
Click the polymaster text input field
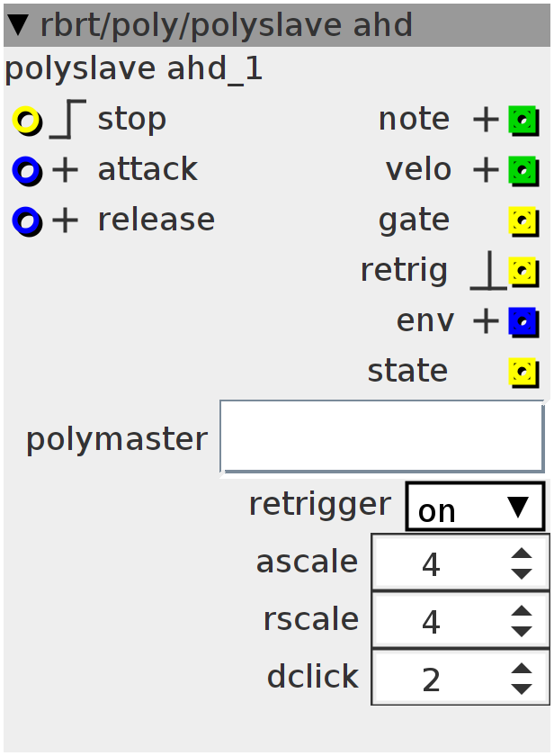(x=382, y=436)
